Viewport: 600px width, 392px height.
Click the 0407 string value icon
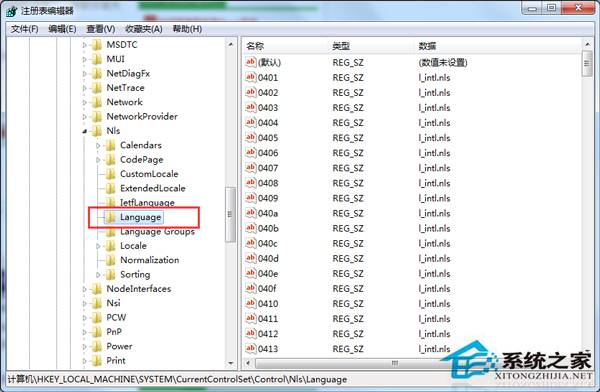click(x=251, y=168)
